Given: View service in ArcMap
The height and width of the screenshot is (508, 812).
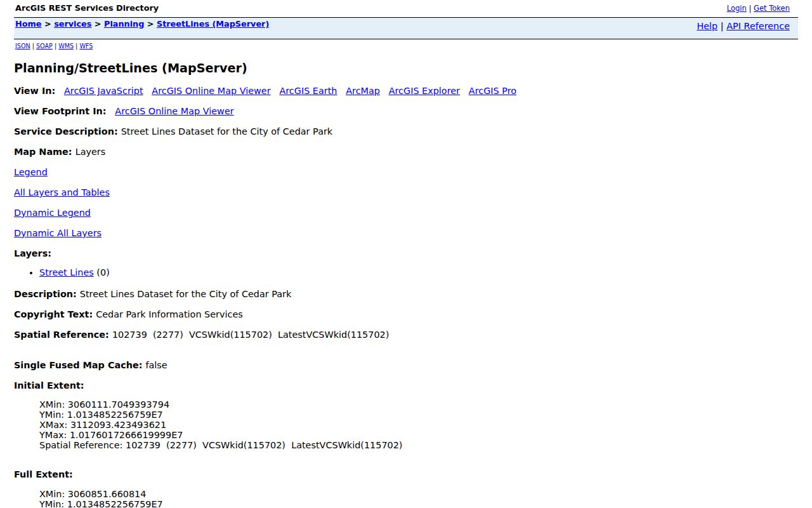Looking at the screenshot, I should click(x=363, y=91).
